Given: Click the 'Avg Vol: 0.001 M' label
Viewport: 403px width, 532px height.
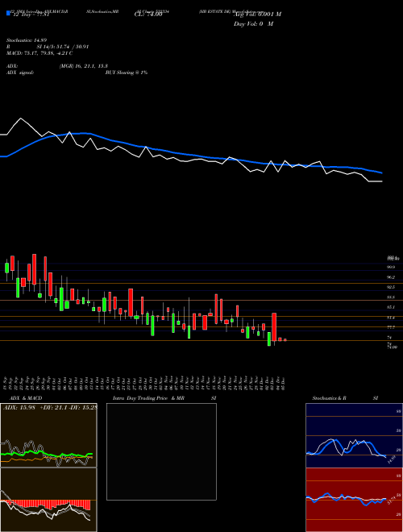Looking at the screenshot, I should [x=257, y=15].
